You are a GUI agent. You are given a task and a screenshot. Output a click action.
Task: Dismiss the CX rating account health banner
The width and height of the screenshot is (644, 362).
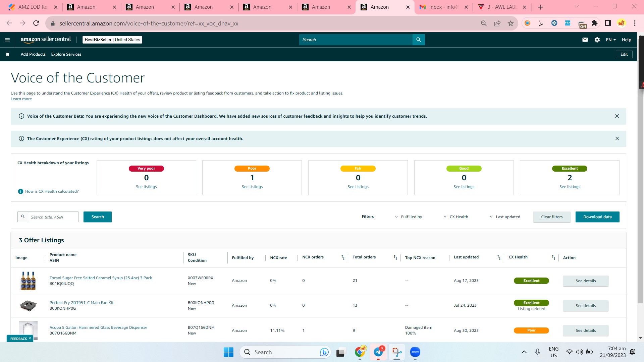[617, 138]
